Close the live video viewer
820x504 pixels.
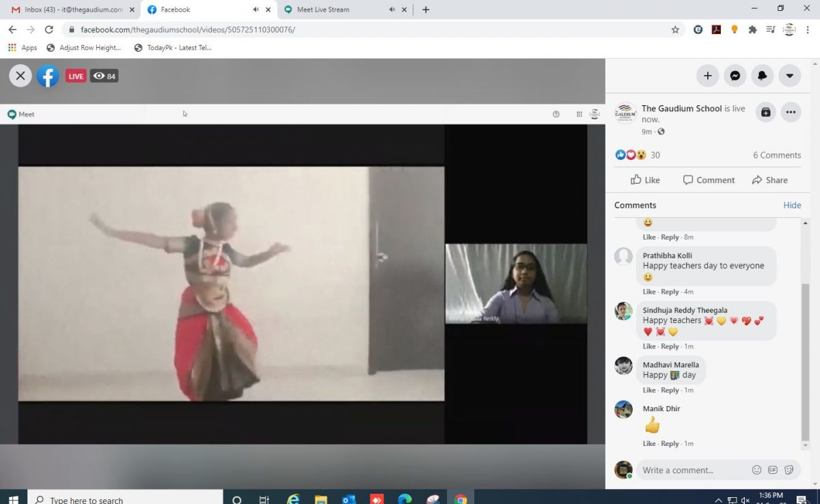pyautogui.click(x=20, y=76)
